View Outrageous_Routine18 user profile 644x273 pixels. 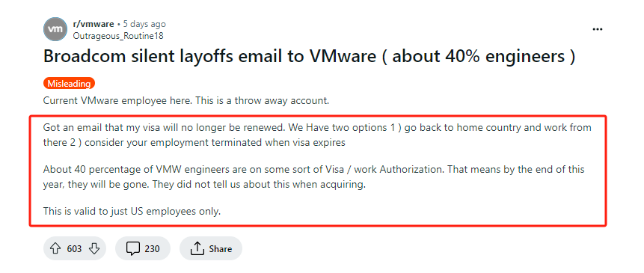click(x=118, y=36)
